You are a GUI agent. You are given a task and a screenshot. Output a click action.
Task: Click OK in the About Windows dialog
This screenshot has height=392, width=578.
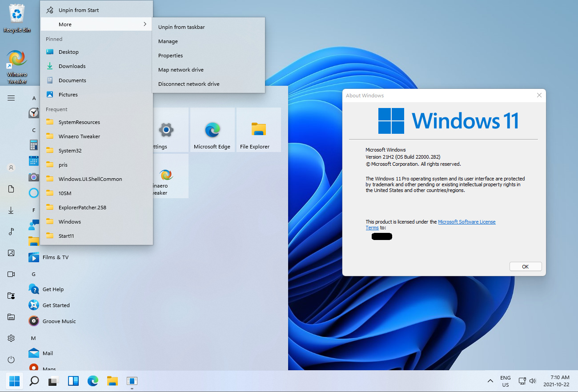point(526,266)
